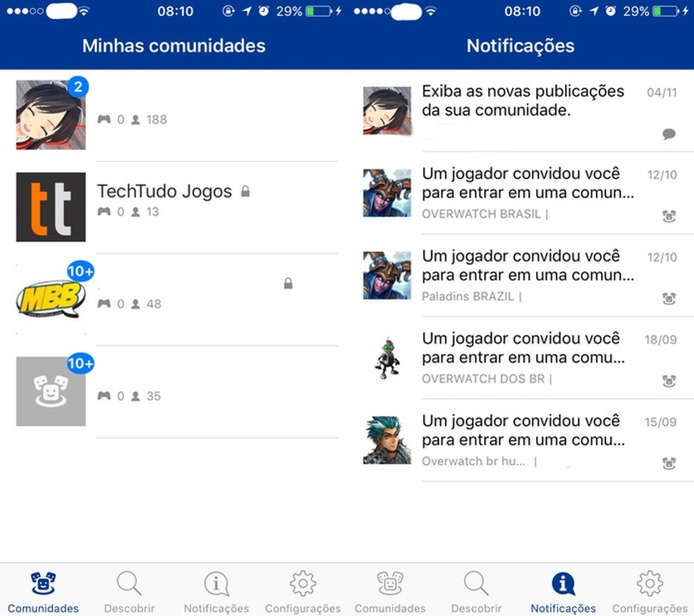Tap the Notificações info icon on left tab bar

coord(216,584)
